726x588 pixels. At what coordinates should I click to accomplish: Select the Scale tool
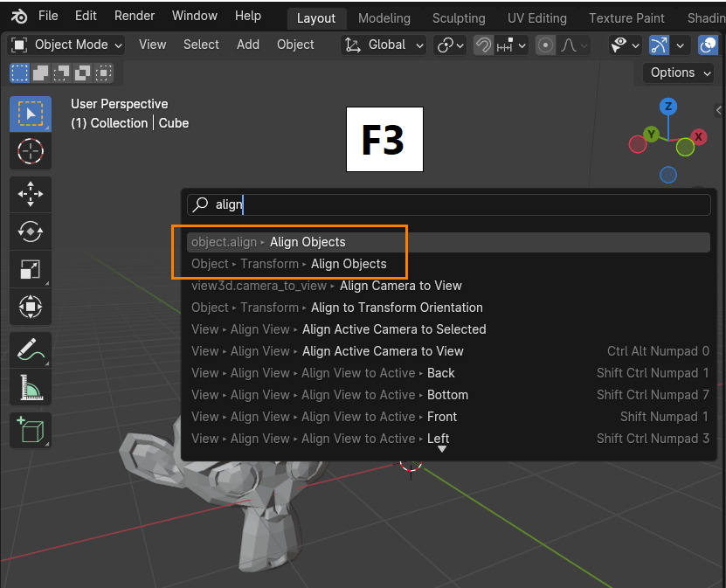pos(31,269)
